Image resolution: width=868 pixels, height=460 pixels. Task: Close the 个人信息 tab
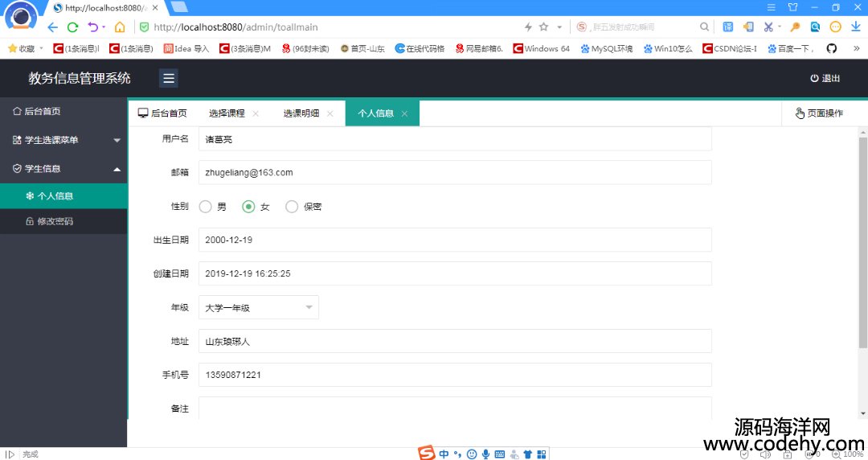[x=404, y=113]
